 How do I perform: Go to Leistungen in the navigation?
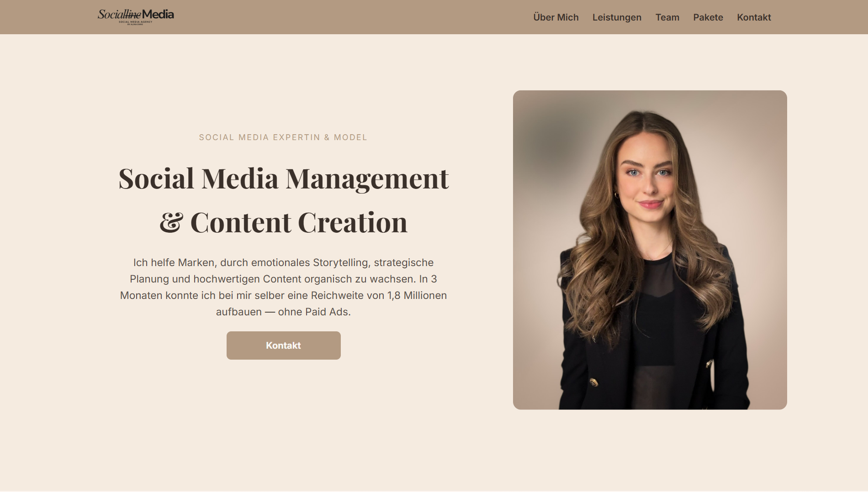(617, 17)
